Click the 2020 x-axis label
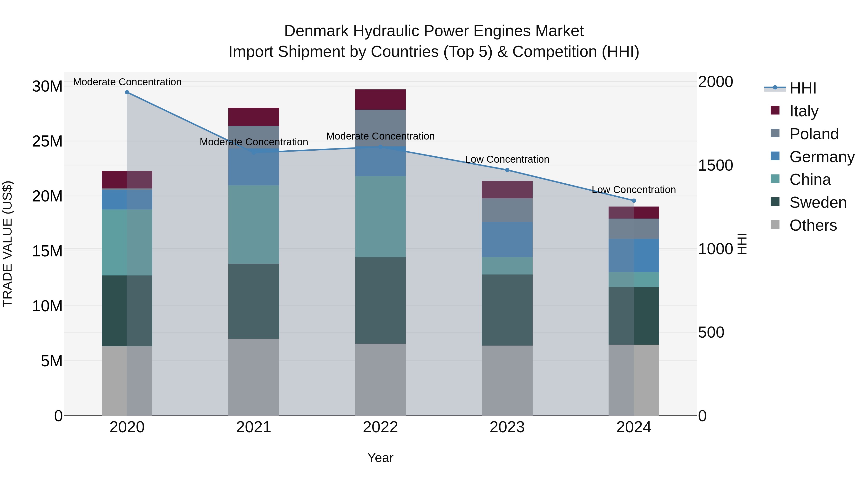This screenshot has height=488, width=868. [x=127, y=427]
